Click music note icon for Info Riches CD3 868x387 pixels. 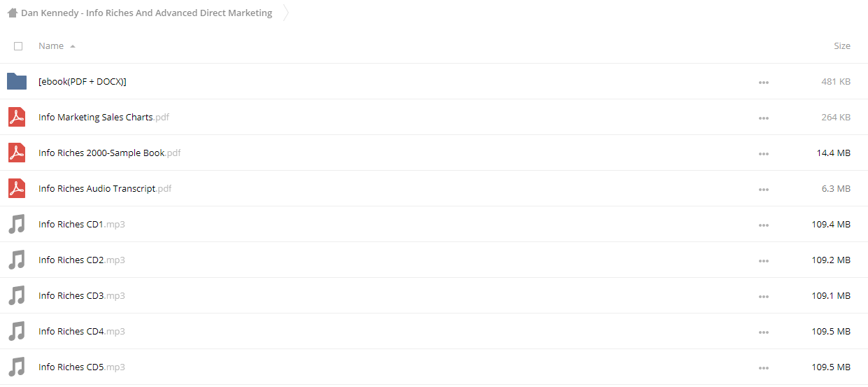pos(17,295)
